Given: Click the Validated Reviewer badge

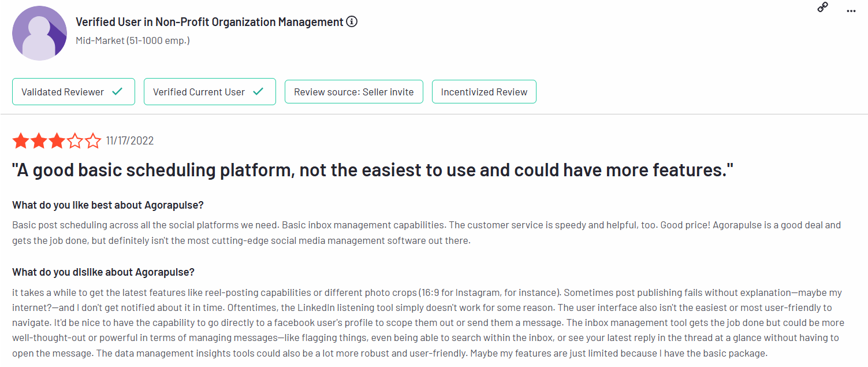Looking at the screenshot, I should coord(73,92).
